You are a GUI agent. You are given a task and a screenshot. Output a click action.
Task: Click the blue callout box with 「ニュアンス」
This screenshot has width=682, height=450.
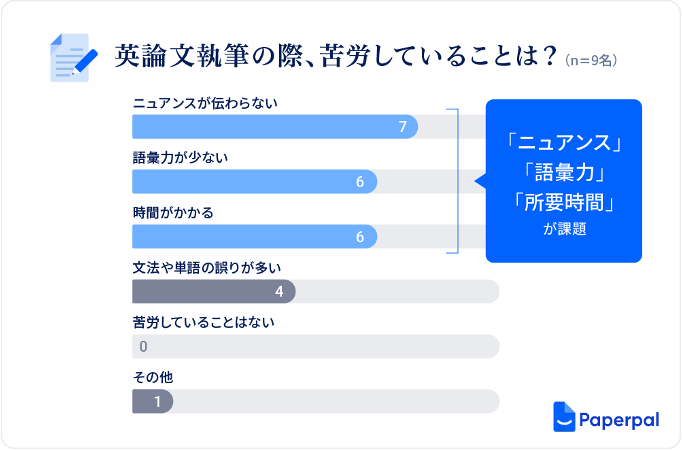click(x=563, y=180)
